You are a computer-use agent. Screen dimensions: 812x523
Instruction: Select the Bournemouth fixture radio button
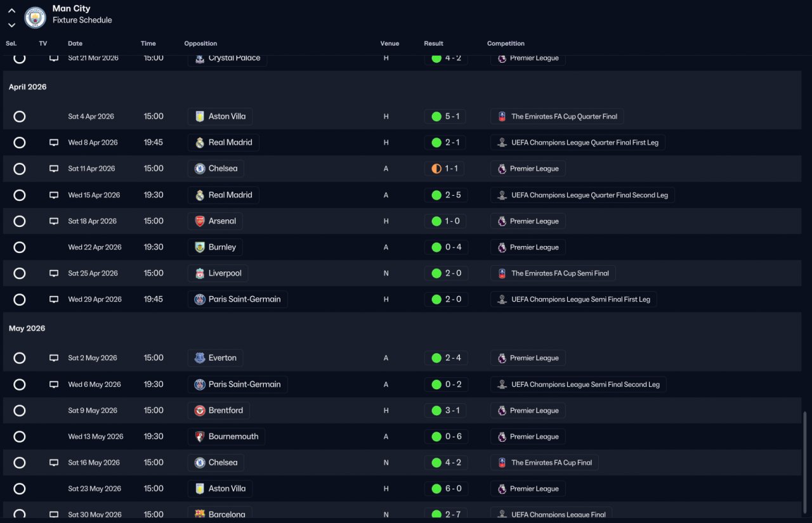(20, 437)
